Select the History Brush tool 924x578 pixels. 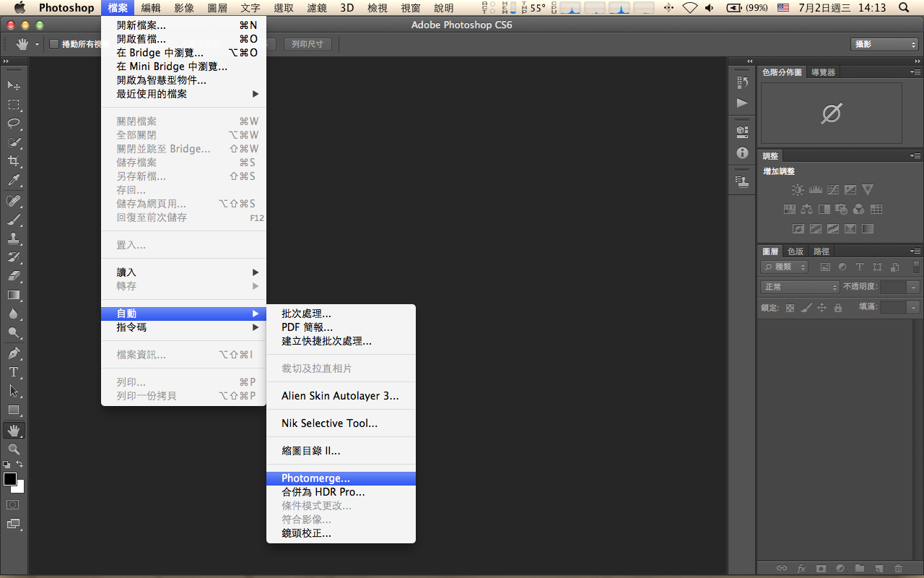pos(14,256)
